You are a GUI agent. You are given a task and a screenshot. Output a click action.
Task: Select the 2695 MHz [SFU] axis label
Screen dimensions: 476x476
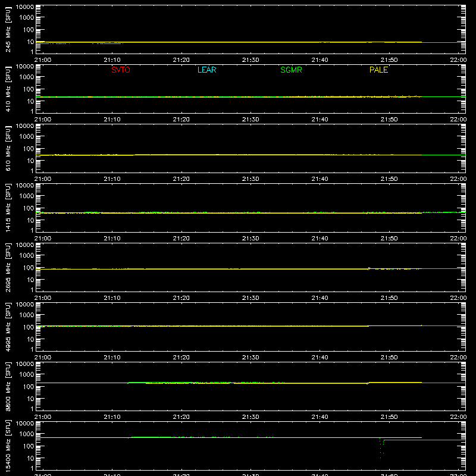point(8,267)
